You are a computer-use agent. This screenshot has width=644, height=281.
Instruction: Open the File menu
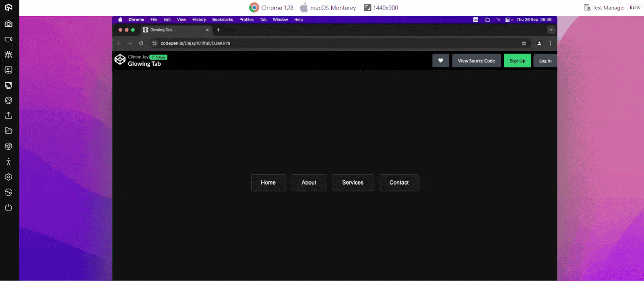[154, 19]
